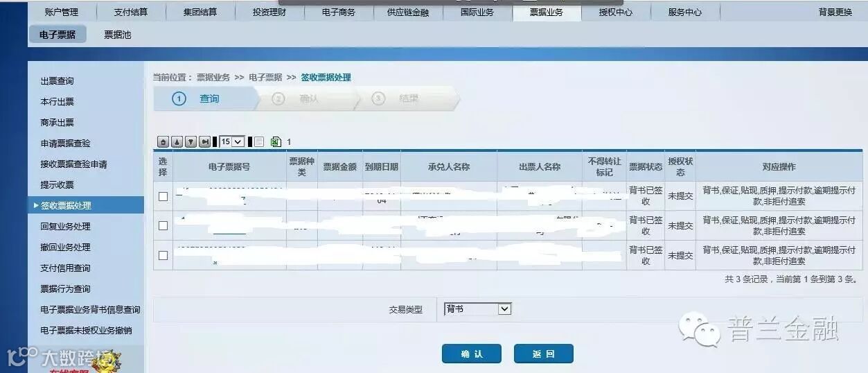Click the 承兑人名称 column header
Image resolution: width=868 pixels, height=373 pixels.
[449, 167]
